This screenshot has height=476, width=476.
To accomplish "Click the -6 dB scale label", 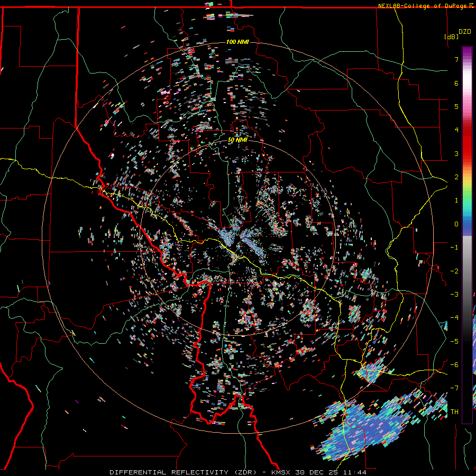I will pos(454,365).
